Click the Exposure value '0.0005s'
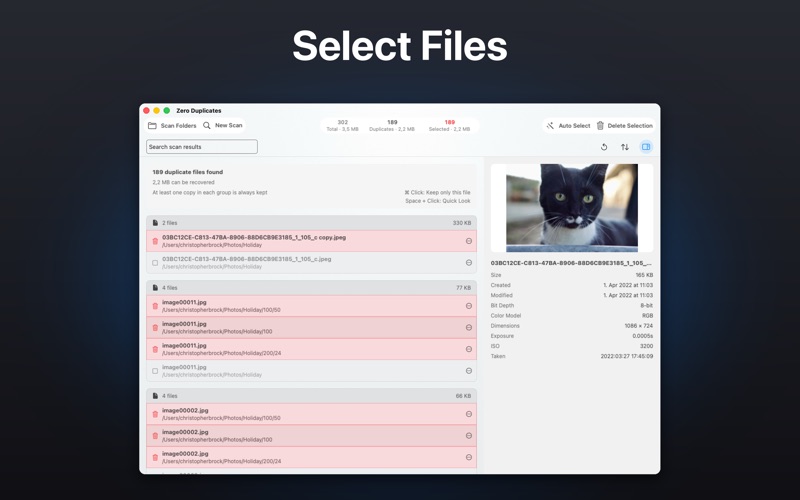The width and height of the screenshot is (800, 500). 642,336
